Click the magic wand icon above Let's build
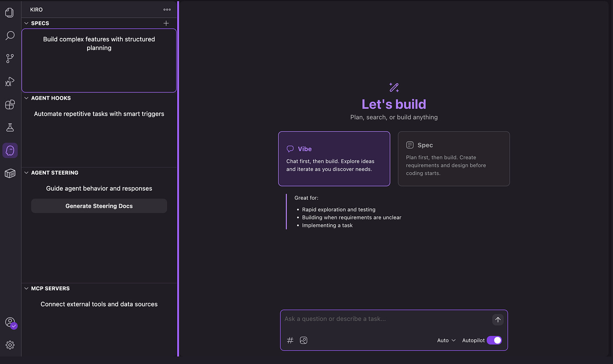This screenshot has height=364, width=613. tap(394, 87)
